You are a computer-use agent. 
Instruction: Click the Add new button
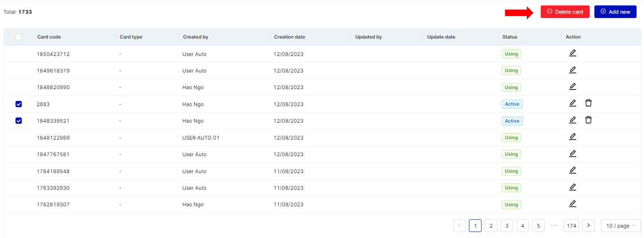[615, 12]
